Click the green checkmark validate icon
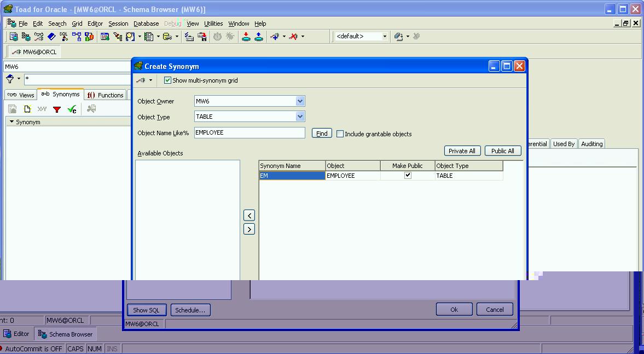 pos(72,109)
